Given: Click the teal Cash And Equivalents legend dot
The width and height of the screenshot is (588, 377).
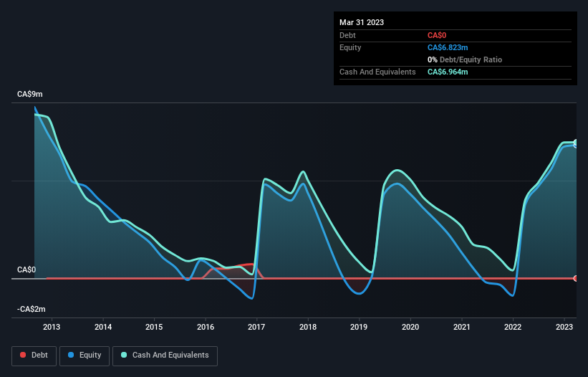Looking at the screenshot, I should pos(124,355).
